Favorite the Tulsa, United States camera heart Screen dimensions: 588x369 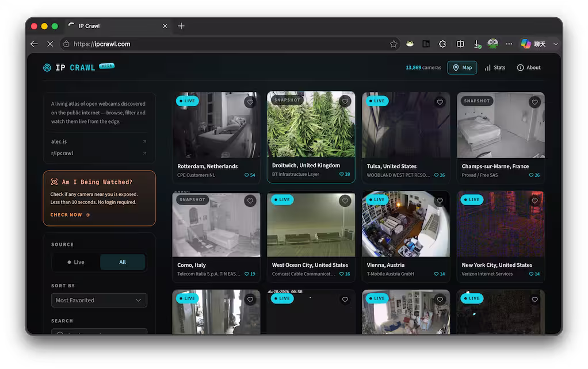(440, 102)
